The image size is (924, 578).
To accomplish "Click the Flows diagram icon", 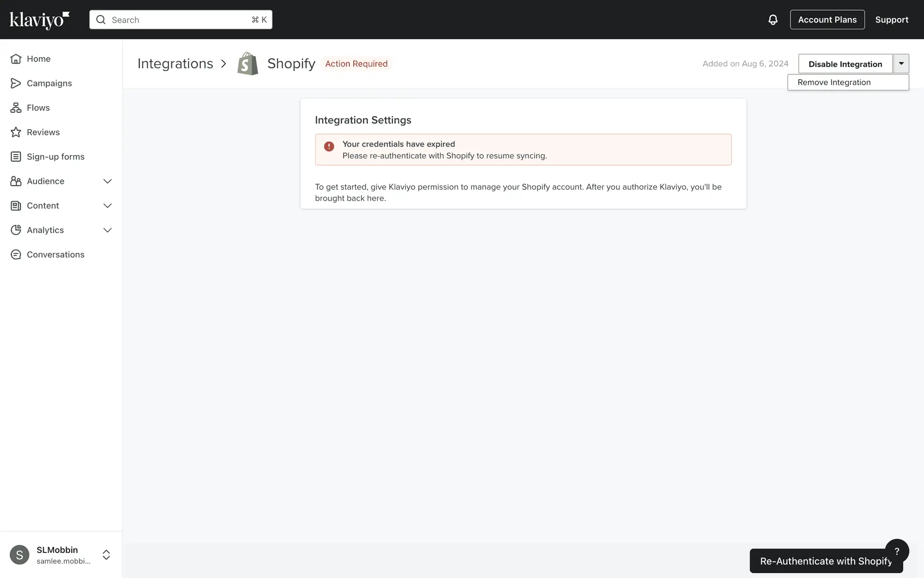I will 16,108.
